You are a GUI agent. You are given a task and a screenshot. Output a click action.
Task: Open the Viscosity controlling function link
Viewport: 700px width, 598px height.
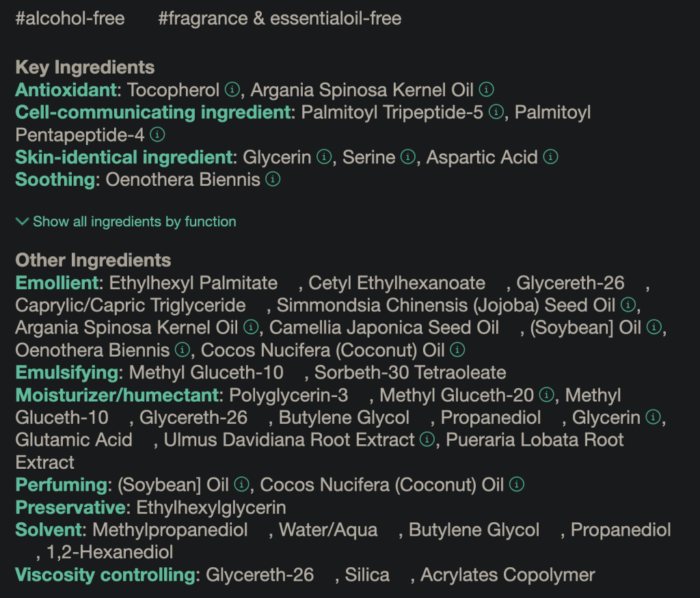pos(105,575)
